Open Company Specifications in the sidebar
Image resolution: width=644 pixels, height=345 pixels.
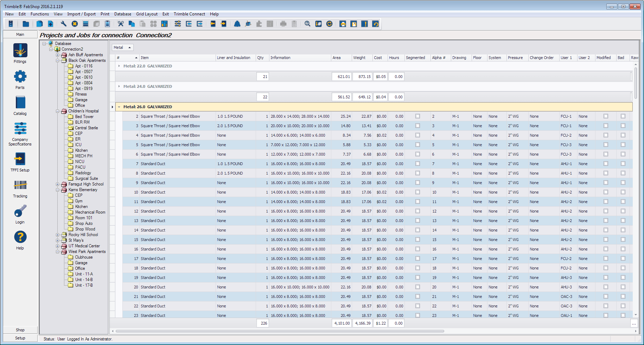[20, 134]
